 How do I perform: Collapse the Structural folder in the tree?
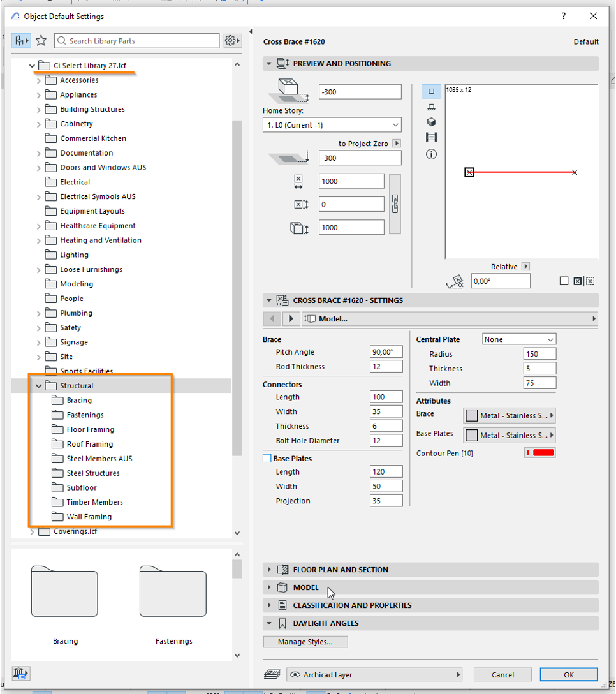click(39, 386)
